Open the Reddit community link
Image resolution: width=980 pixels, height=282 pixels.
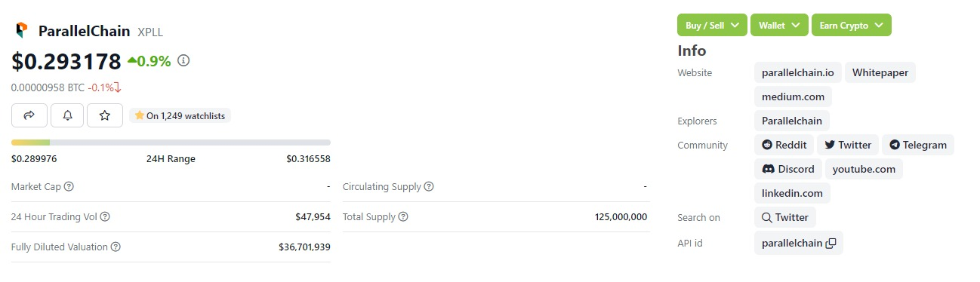tap(784, 145)
